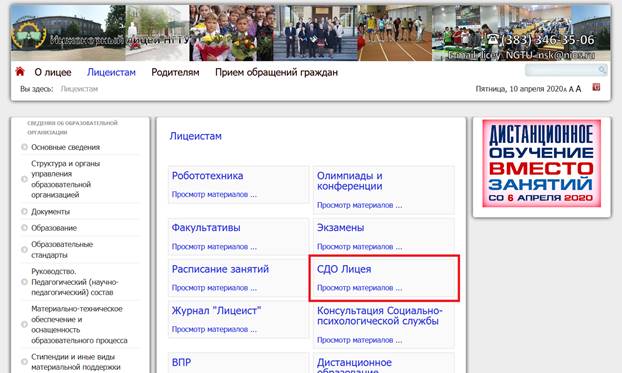Screen dimensions: 622x373
Task: Click the small red square icon beside the date
Action: [x=596, y=87]
